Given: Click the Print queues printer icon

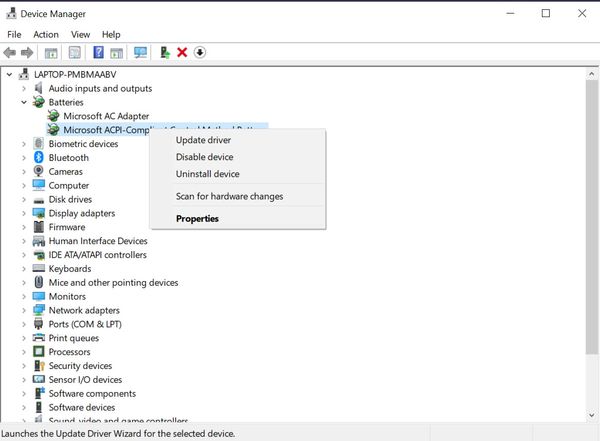Looking at the screenshot, I should pyautogui.click(x=39, y=338).
